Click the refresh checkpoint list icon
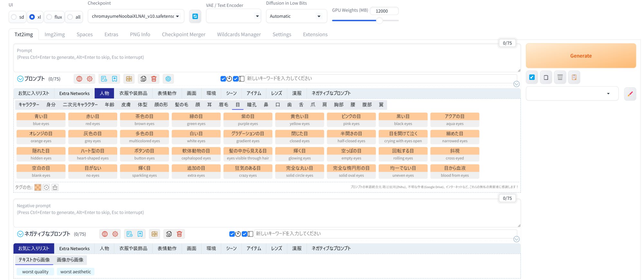The height and width of the screenshot is (280, 644). 195,16
